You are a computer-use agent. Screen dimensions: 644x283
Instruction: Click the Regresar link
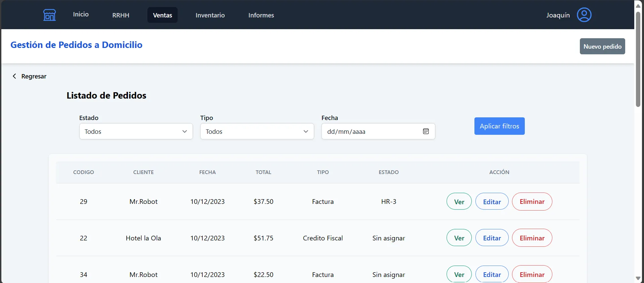coord(34,76)
